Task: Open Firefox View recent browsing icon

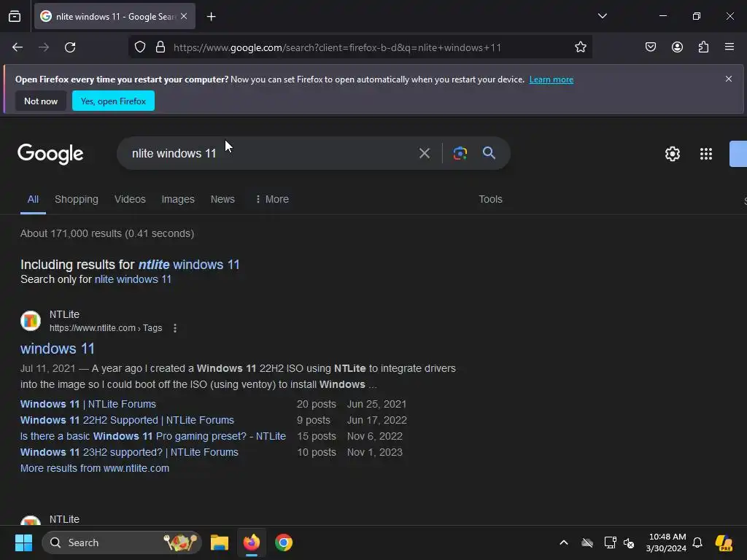Action: pos(15,17)
